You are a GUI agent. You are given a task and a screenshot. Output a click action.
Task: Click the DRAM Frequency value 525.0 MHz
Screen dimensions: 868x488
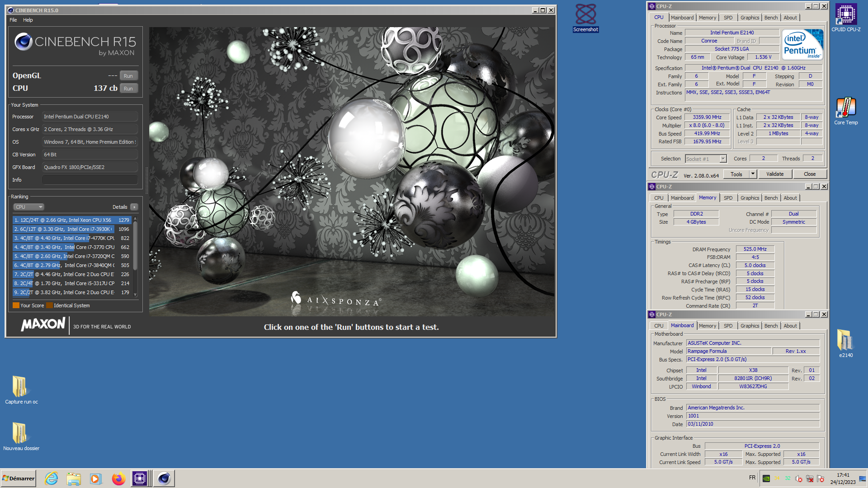click(x=755, y=249)
